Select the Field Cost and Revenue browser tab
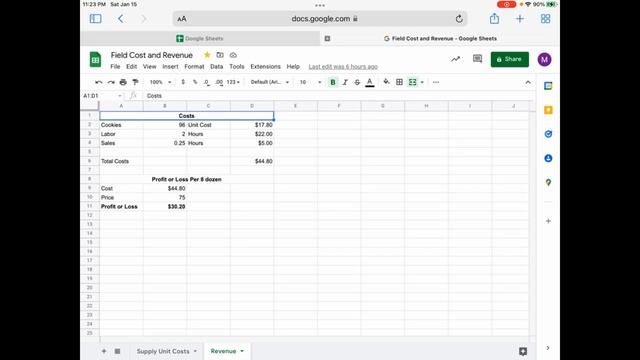 tap(440, 38)
